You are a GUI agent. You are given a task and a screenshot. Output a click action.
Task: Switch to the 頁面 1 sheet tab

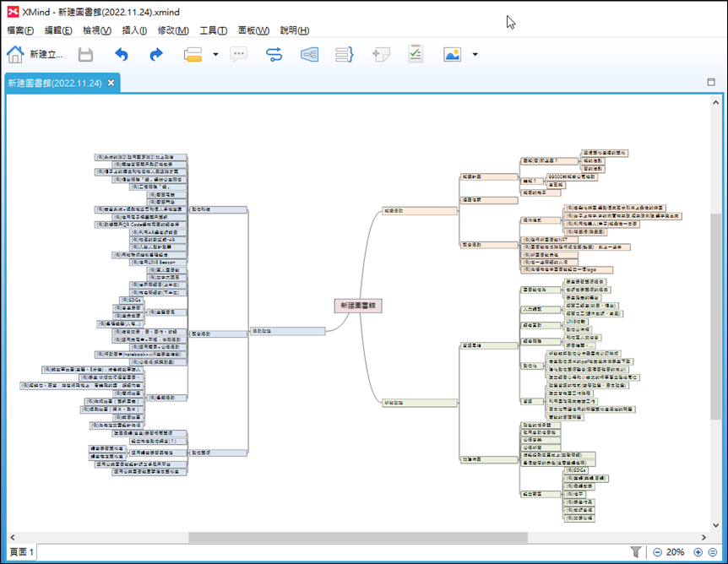click(22, 552)
